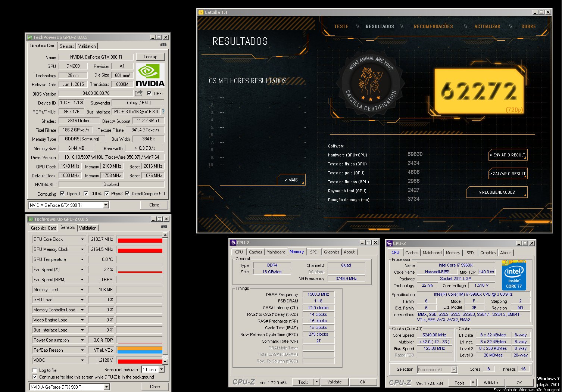
Task: Toggle the UEFI checkbox
Action: (149, 93)
